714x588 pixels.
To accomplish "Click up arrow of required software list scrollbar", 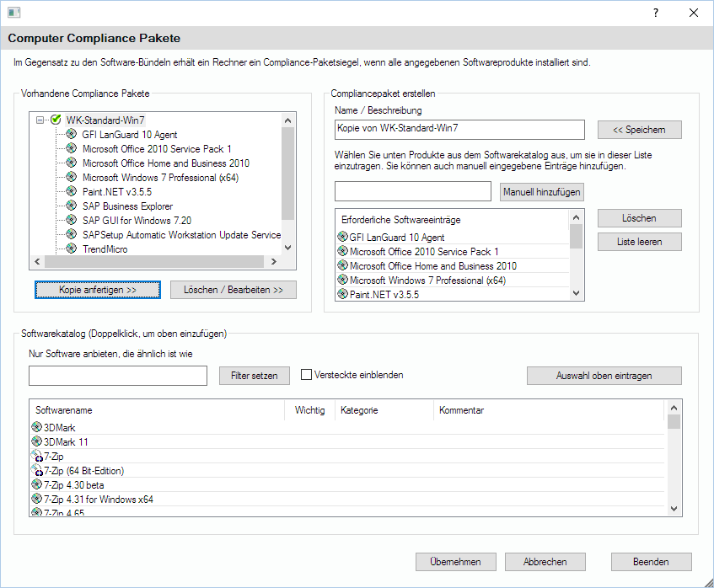I will (576, 217).
